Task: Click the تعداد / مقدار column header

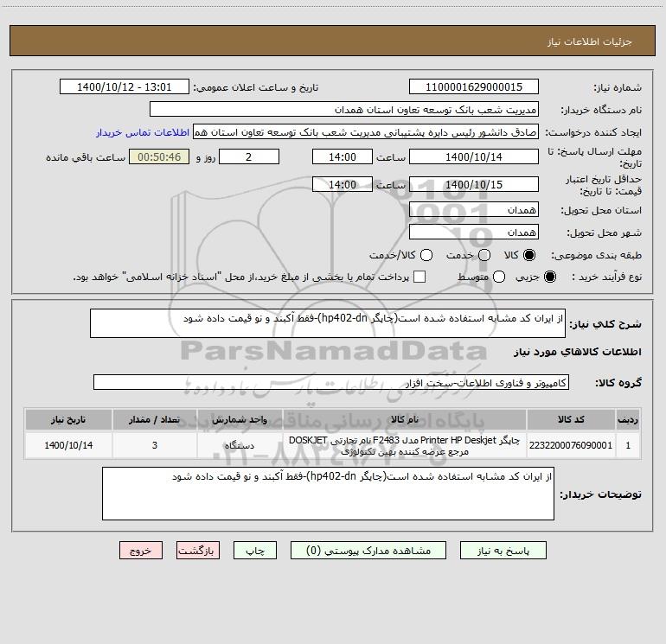Action: point(155,419)
